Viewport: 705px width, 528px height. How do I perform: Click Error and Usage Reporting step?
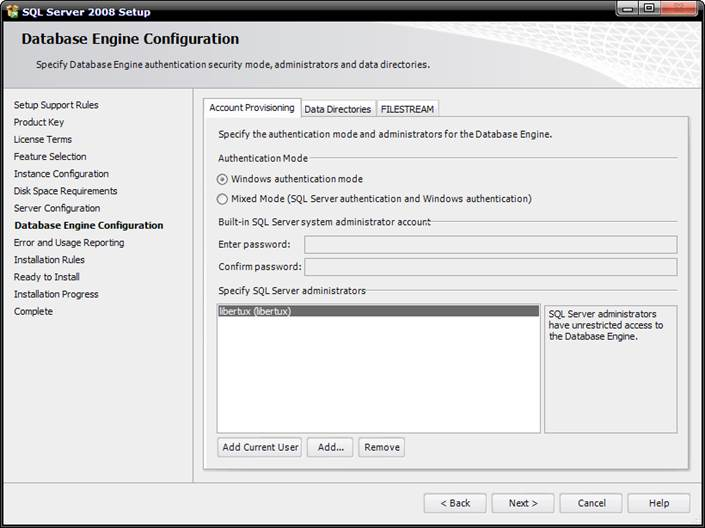point(69,243)
